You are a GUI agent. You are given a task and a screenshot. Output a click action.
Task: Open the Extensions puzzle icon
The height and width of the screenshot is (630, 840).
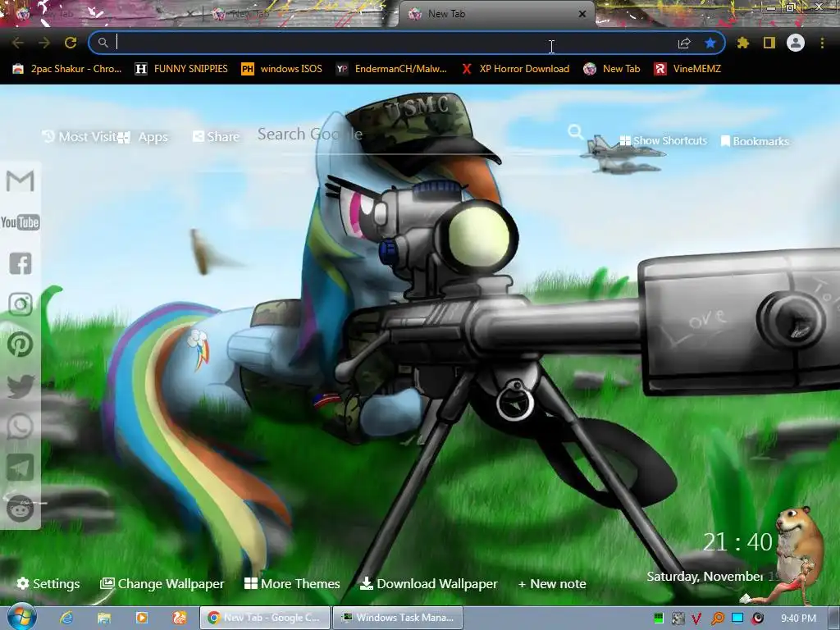tap(743, 43)
